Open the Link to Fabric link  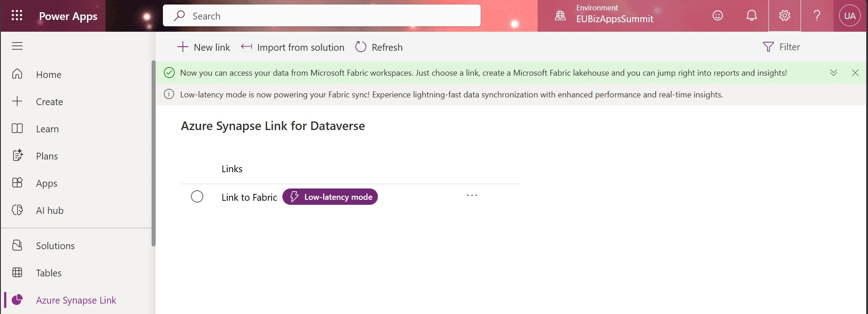tap(249, 197)
